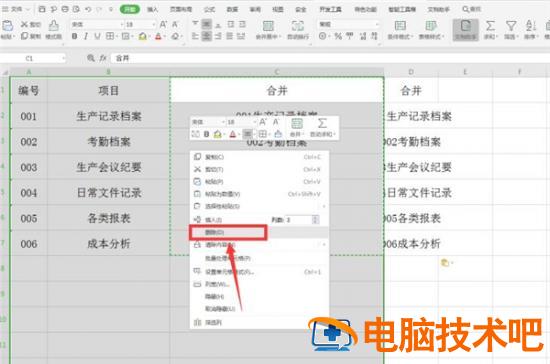Click the ribbon Borders icon
Screen dimensions: 550x364
(110, 36)
